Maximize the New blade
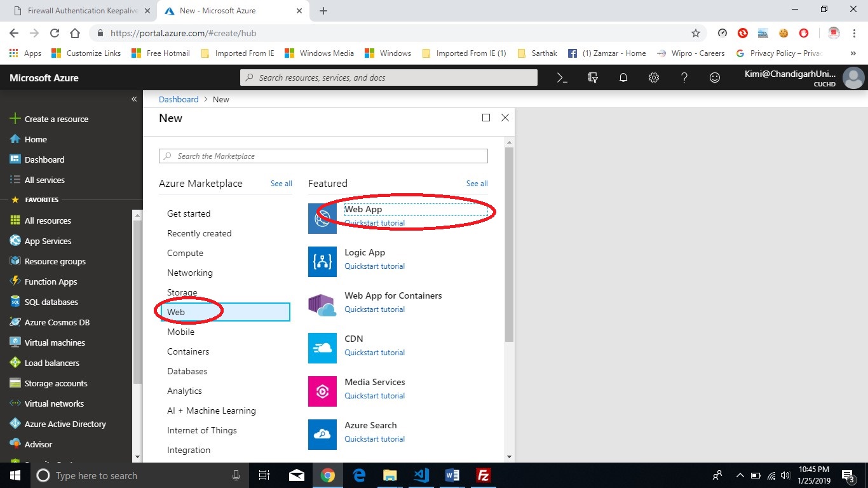 [486, 118]
